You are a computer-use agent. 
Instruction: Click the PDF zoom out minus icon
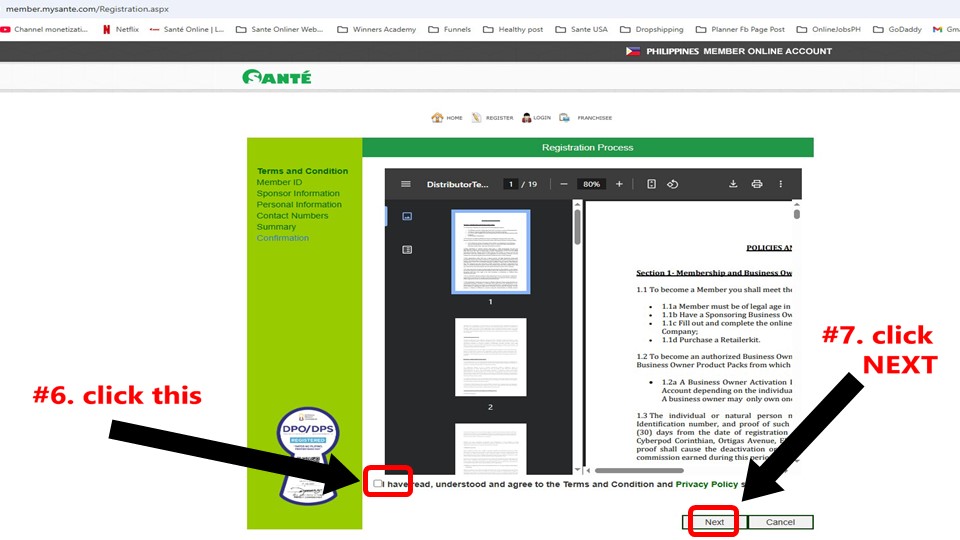pyautogui.click(x=564, y=184)
